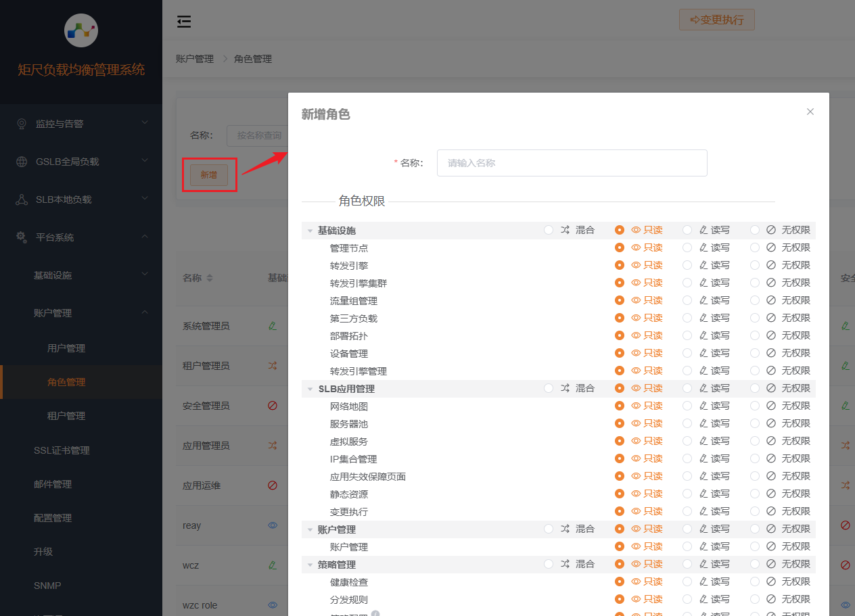
Task: Click the system logo in sidebar
Action: click(x=80, y=30)
